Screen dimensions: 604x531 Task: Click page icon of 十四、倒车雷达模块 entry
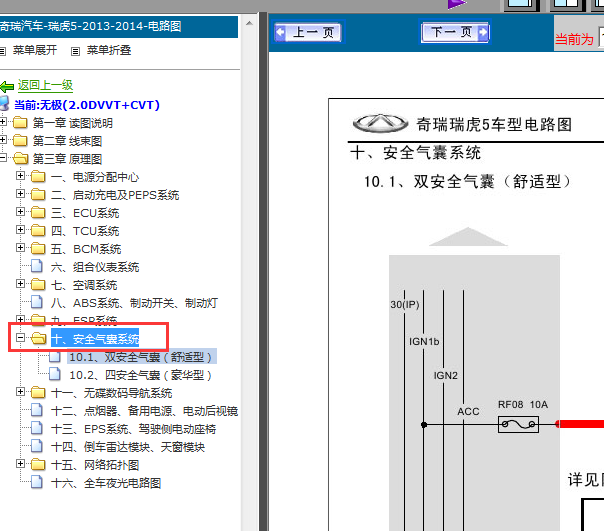click(37, 447)
